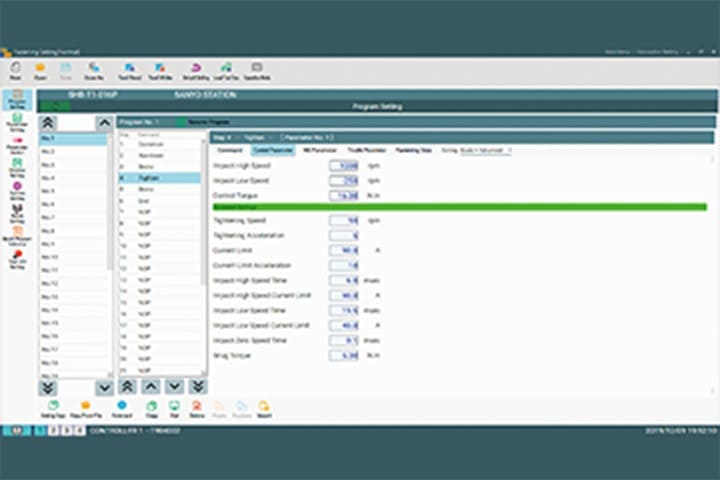Screen dimensions: 720x480
Task: Click the New icon in the top toolbar
Action: tap(15, 70)
